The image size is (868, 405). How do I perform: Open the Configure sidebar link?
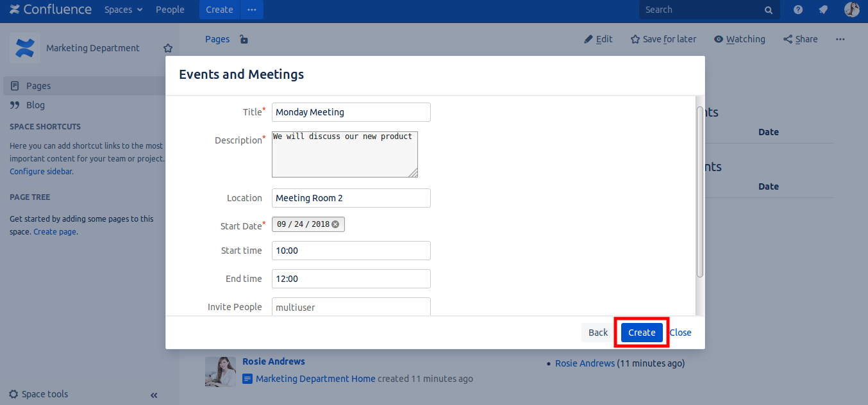40,171
